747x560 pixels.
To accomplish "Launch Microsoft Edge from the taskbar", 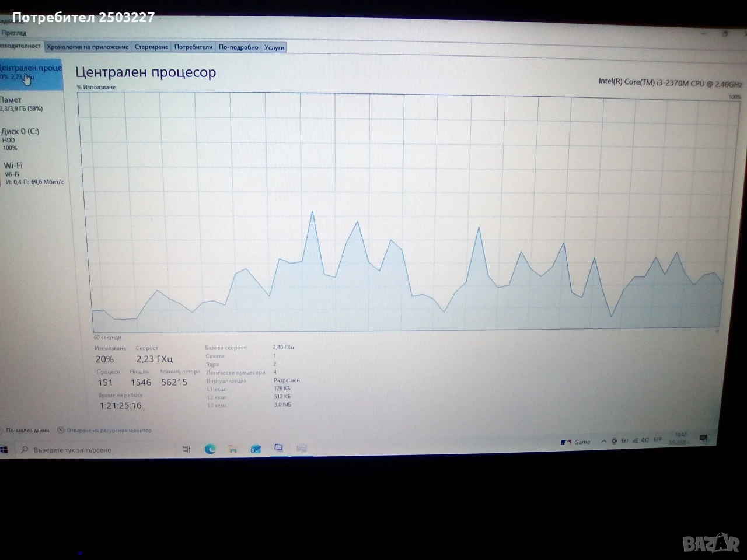I will (210, 449).
